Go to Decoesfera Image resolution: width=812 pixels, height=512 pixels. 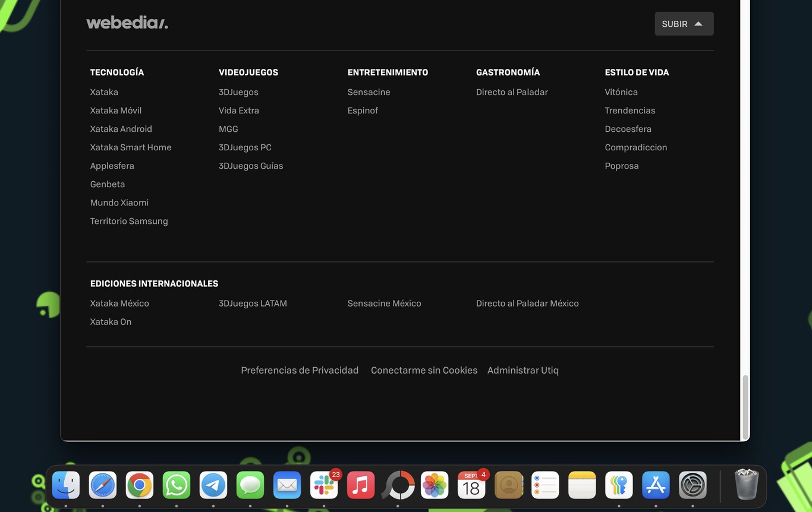coord(628,129)
